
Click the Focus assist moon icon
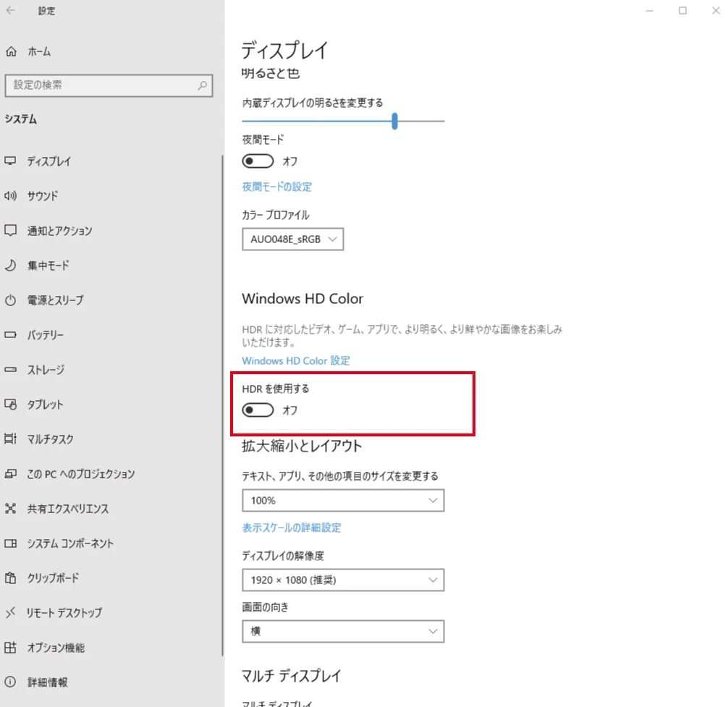[x=10, y=266]
